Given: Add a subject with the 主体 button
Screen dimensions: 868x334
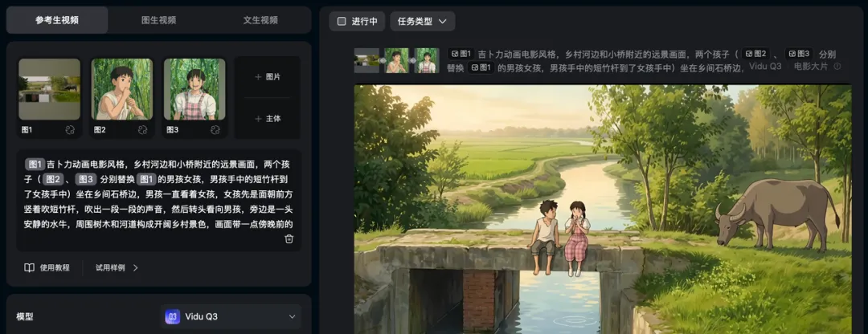Looking at the screenshot, I should coord(268,119).
